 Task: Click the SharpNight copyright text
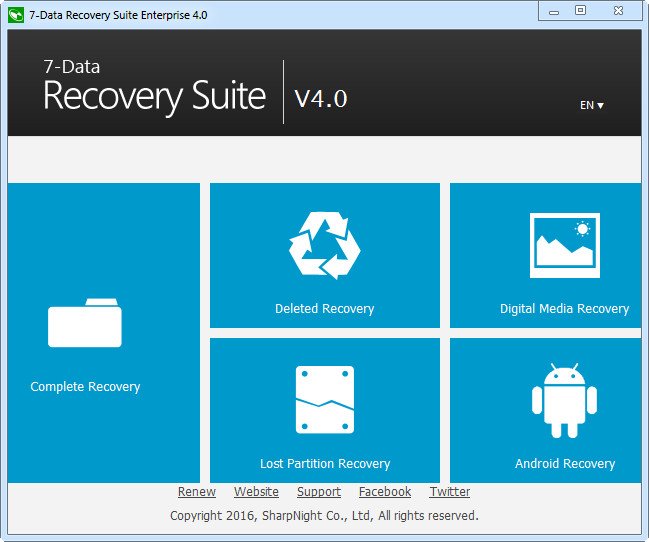pyautogui.click(x=324, y=516)
